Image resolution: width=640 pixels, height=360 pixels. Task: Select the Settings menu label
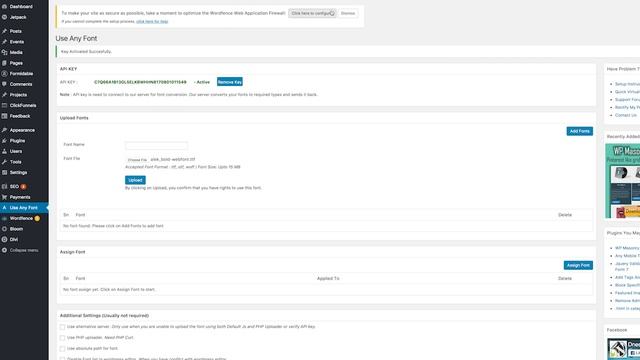coord(18,172)
